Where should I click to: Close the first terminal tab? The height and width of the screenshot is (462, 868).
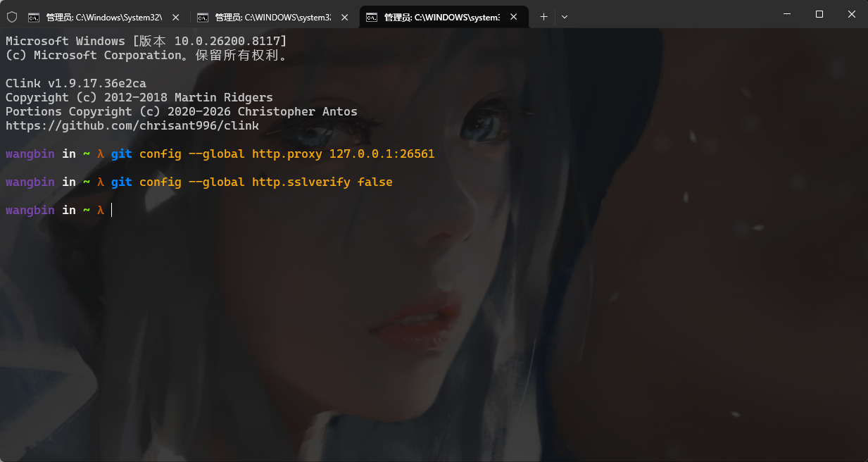[x=175, y=17]
